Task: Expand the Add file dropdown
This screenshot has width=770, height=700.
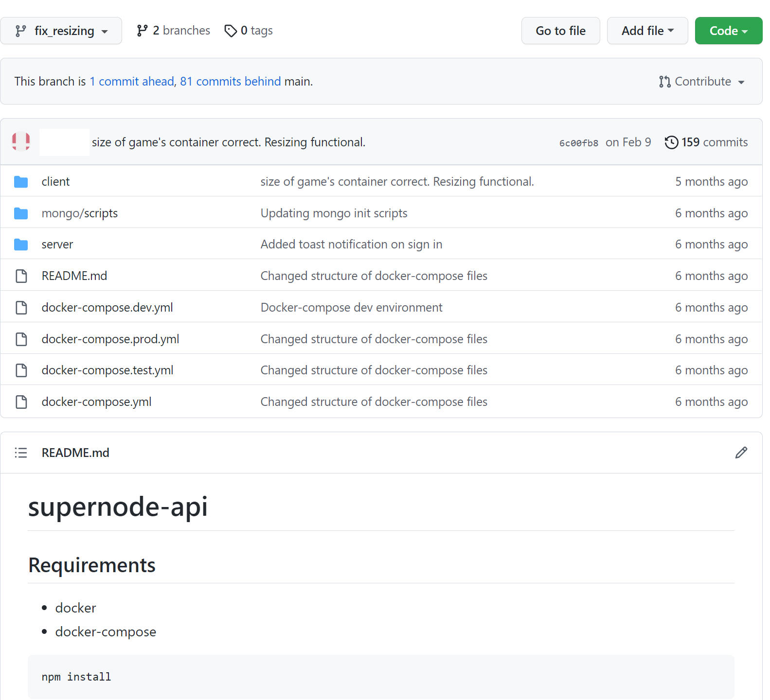Action: click(647, 31)
